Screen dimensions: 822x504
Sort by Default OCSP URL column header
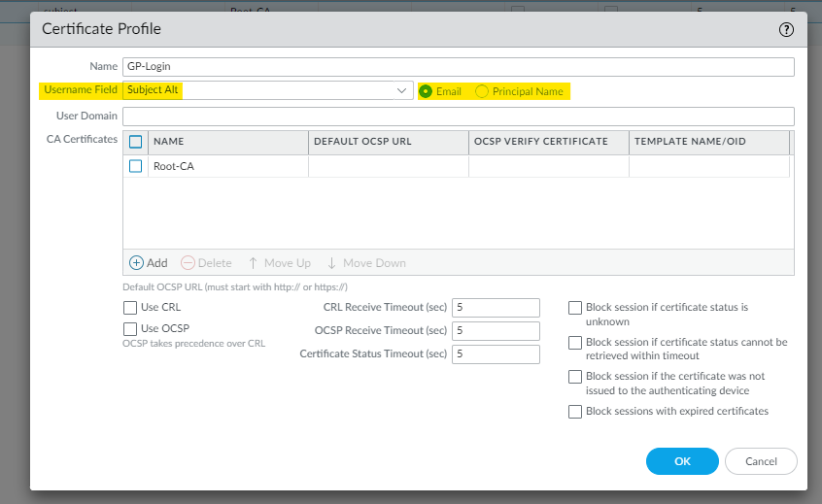click(x=388, y=142)
